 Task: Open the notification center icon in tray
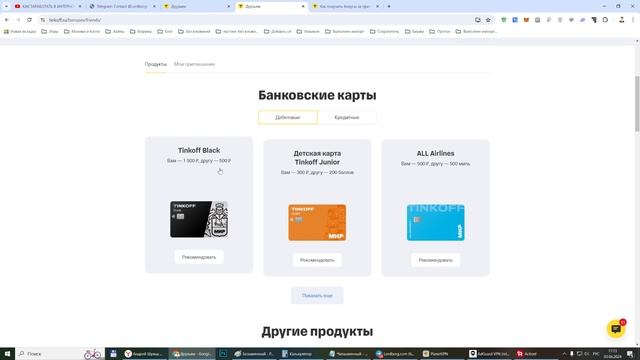pyautogui.click(x=631, y=353)
